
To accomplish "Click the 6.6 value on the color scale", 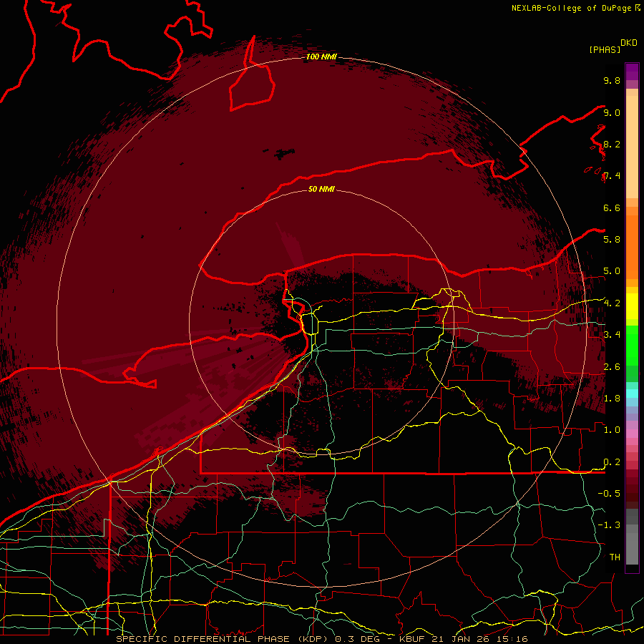I will point(612,208).
